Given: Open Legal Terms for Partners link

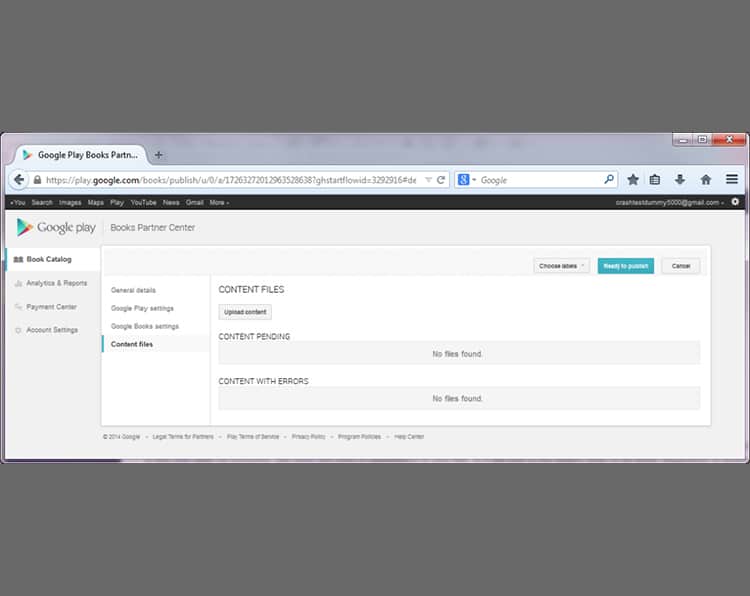Looking at the screenshot, I should pos(183,437).
